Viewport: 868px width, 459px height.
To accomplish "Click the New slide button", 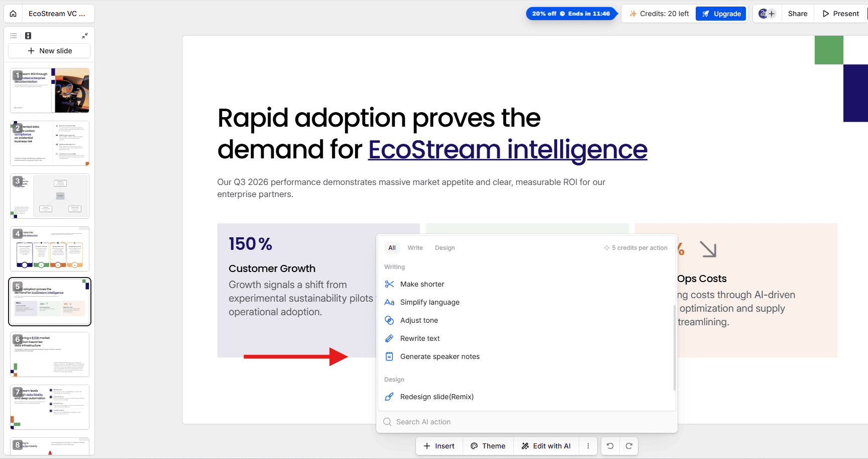I will (x=49, y=51).
